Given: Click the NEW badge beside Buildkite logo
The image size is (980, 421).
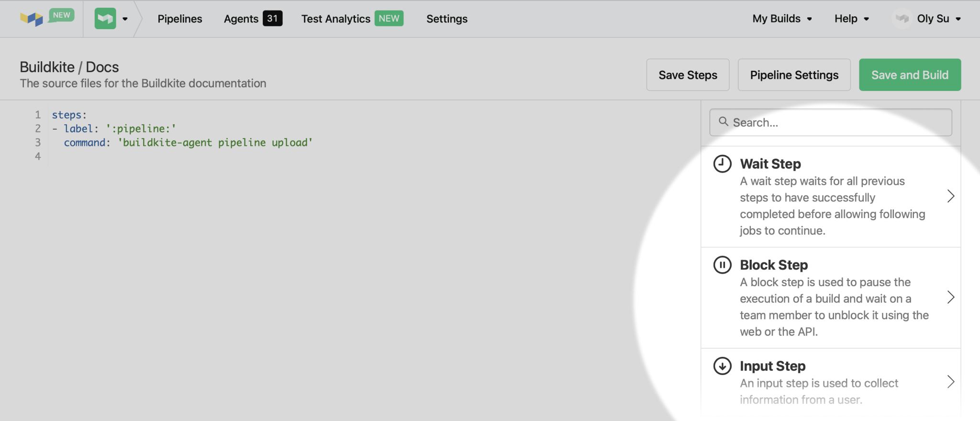Looking at the screenshot, I should (x=61, y=15).
